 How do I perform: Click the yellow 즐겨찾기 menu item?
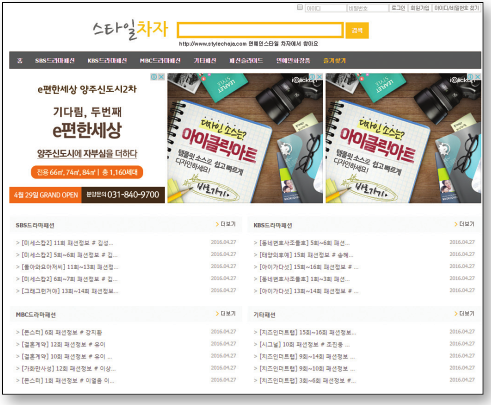tap(335, 61)
